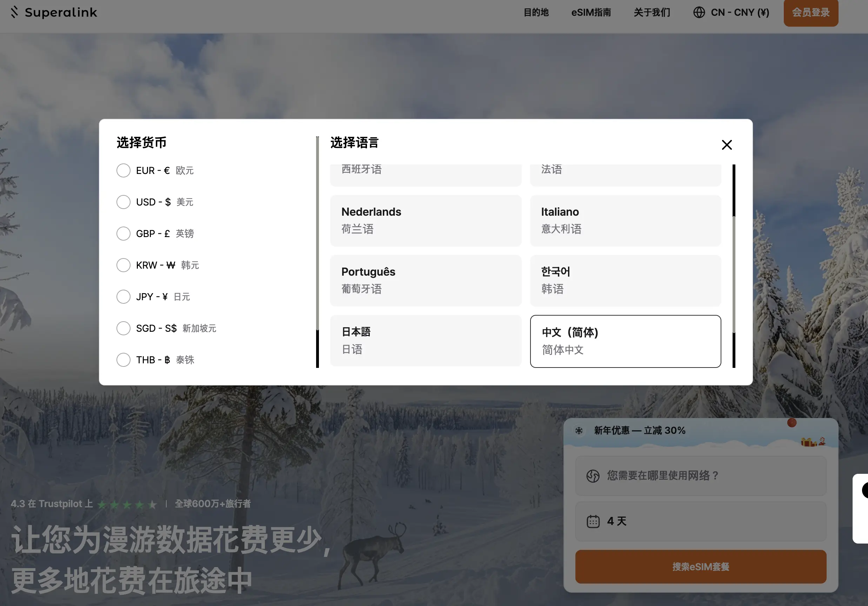868x606 pixels.
Task: Close the currency and language dialog
Action: (x=726, y=145)
